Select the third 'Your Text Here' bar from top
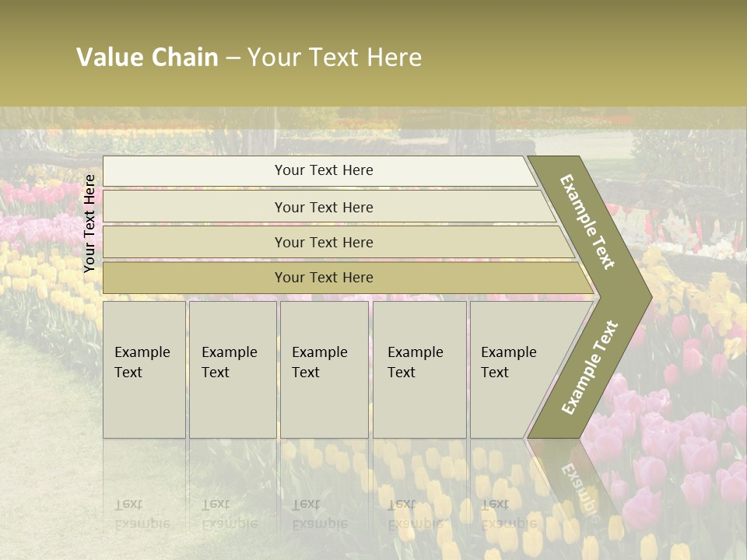The image size is (747, 560). [323, 242]
